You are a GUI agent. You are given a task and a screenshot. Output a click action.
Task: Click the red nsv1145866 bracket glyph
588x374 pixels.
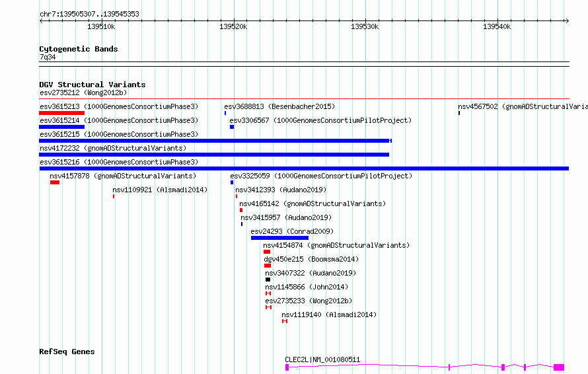pyautogui.click(x=268, y=293)
